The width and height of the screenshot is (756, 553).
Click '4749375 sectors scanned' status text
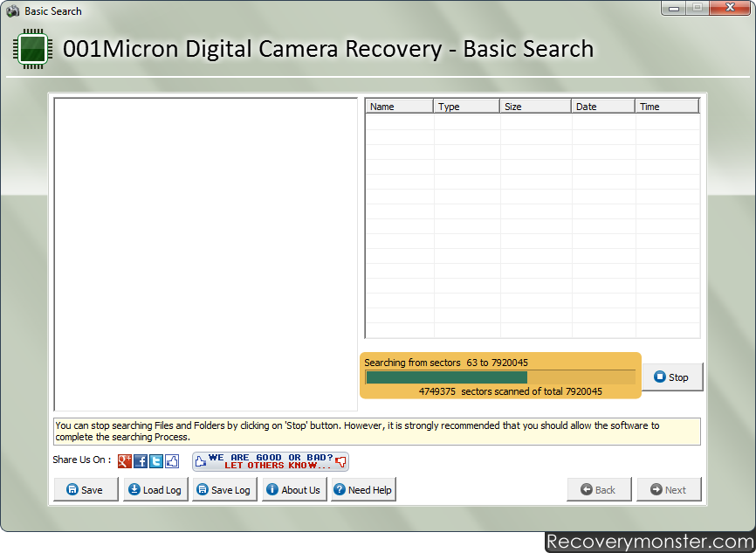(x=510, y=391)
